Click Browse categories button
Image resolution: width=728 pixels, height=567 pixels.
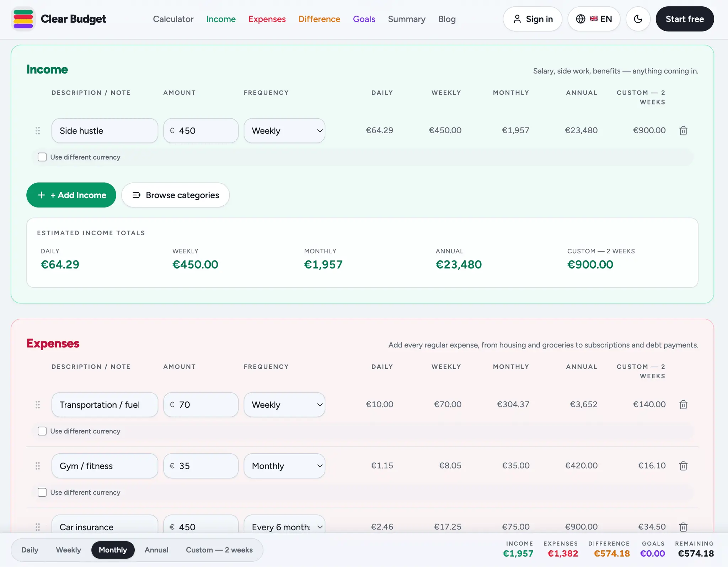[x=176, y=195]
